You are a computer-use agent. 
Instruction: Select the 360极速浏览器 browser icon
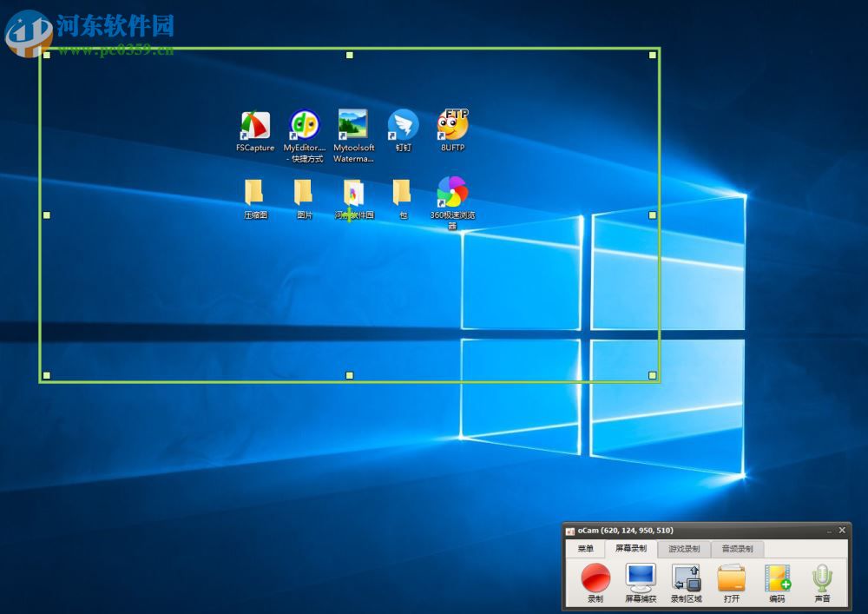tap(452, 203)
